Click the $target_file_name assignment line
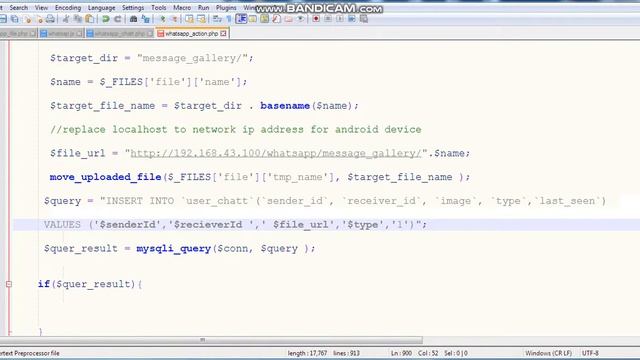 pos(204,106)
